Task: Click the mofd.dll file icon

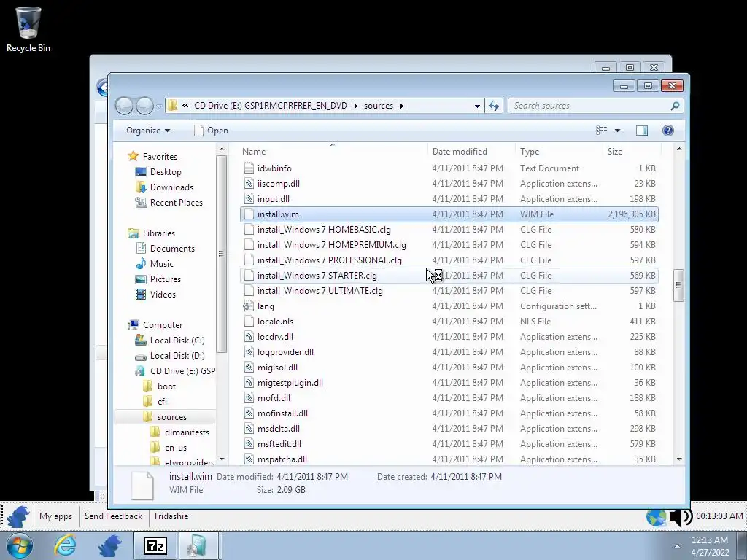Action: pos(249,398)
